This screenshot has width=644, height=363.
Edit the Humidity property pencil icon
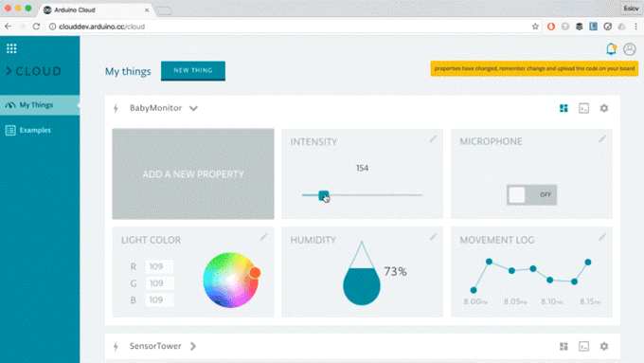[x=433, y=237]
